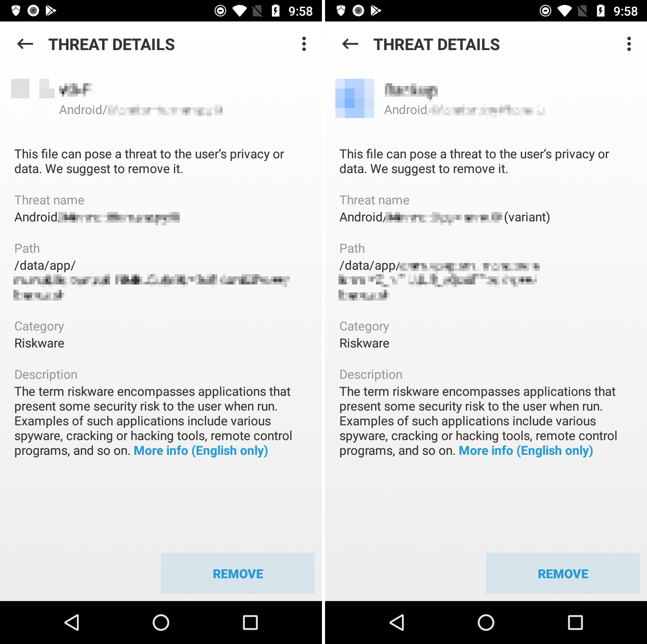The image size is (647, 644).
Task: Go back from left Threat Details screen
Action: (x=25, y=44)
